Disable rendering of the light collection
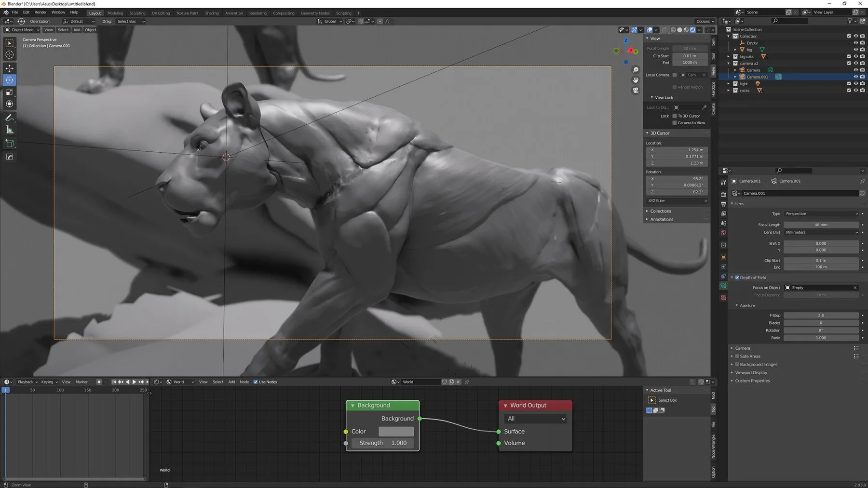This screenshot has width=868, height=488. point(863,83)
